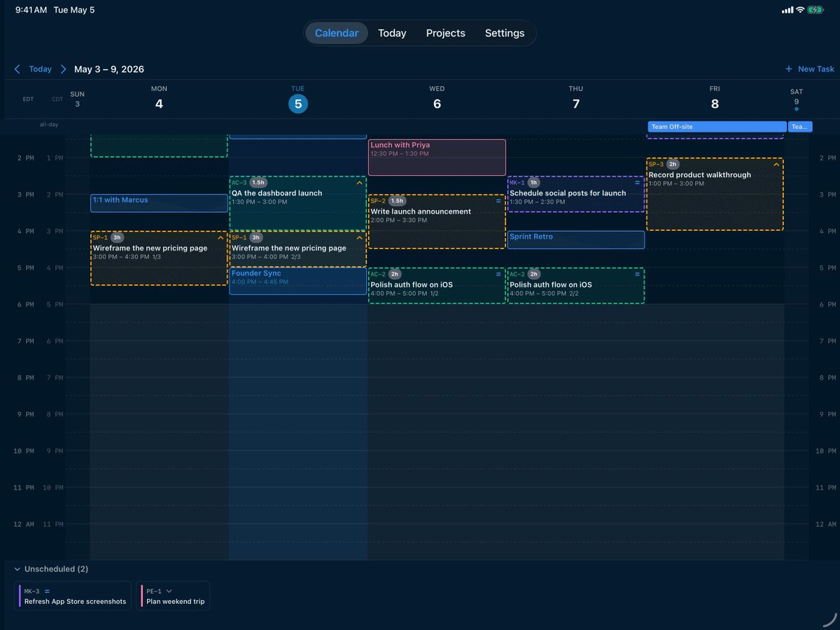Screen dimensions: 840x630
Task: Expand Monday's Wireframe pricing page task chevron
Action: point(220,238)
